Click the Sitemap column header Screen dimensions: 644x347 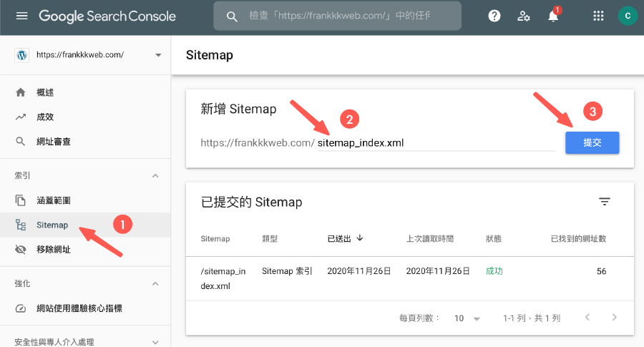[215, 238]
